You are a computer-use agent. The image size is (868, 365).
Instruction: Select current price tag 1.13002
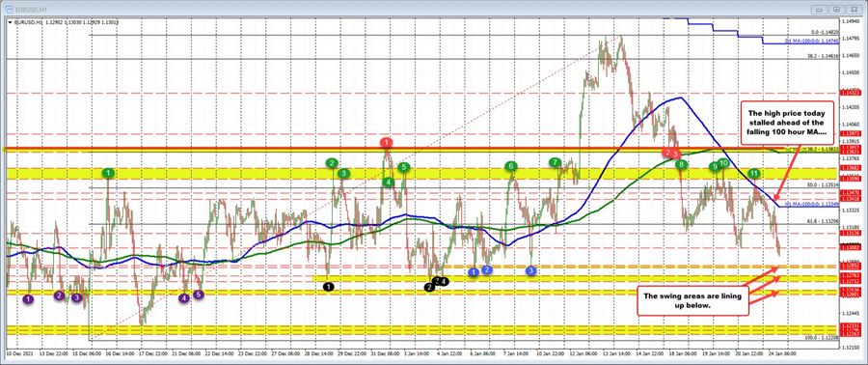tap(851, 247)
